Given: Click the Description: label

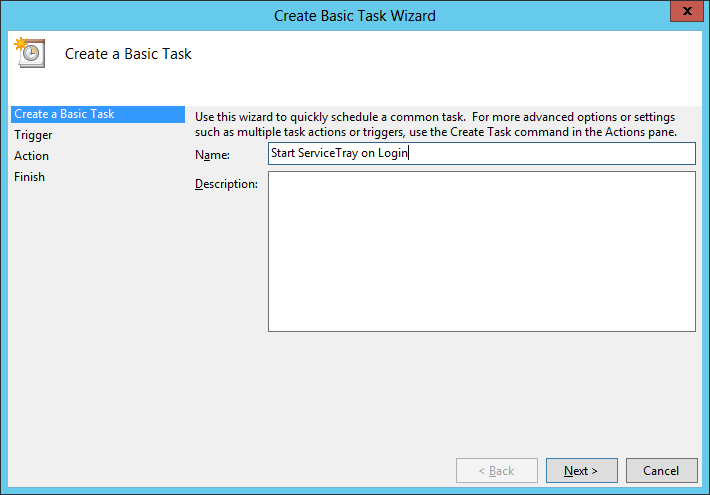Looking at the screenshot, I should click(226, 184).
